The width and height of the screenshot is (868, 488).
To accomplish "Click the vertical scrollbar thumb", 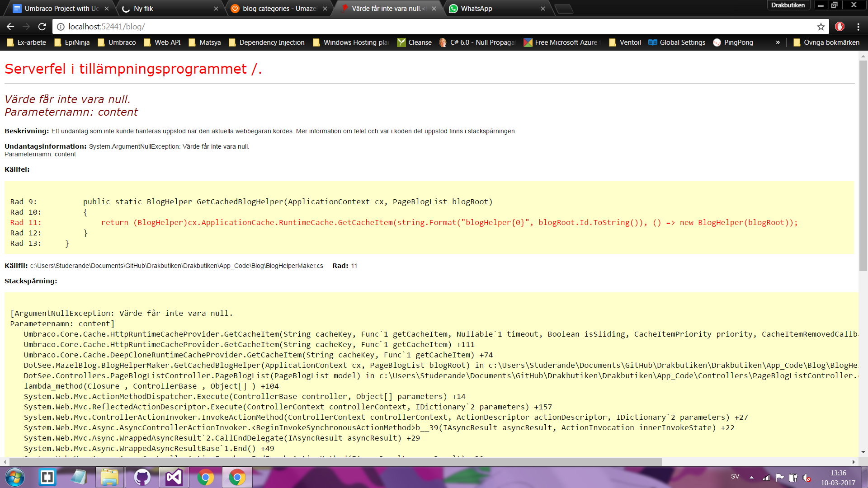I will point(863,165).
